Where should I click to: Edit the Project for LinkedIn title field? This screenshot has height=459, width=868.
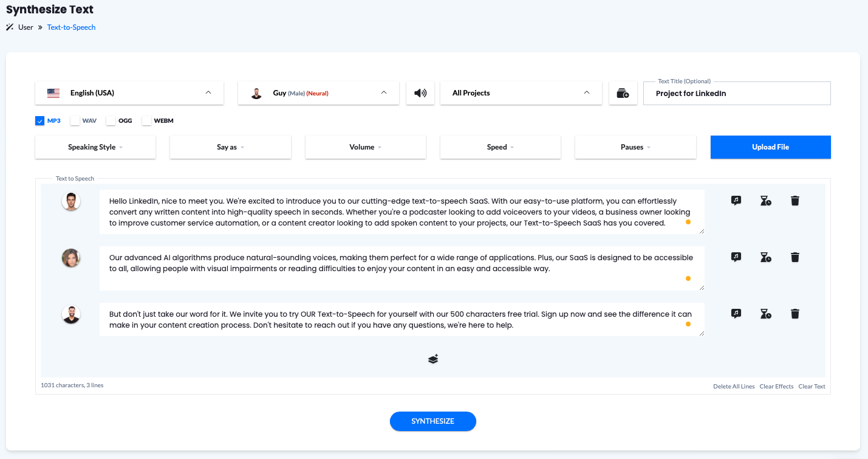[736, 93]
